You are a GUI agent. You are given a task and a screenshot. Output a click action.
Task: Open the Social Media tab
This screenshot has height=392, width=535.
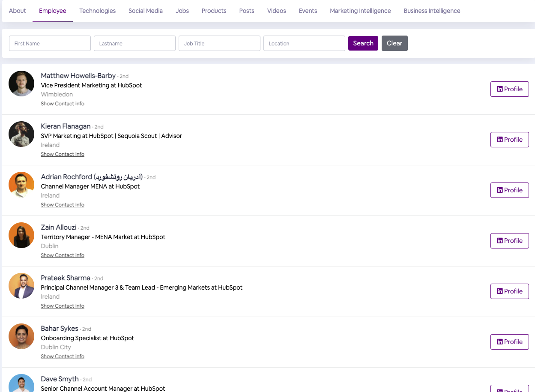point(146,11)
